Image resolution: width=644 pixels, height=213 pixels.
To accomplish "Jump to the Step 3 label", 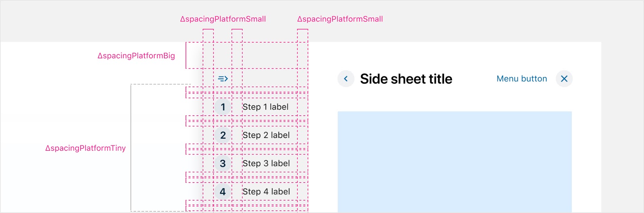I will pos(266,164).
